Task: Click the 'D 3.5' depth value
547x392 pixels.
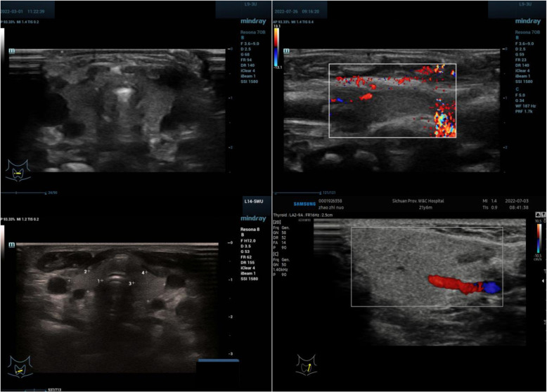Action: (x=245, y=247)
